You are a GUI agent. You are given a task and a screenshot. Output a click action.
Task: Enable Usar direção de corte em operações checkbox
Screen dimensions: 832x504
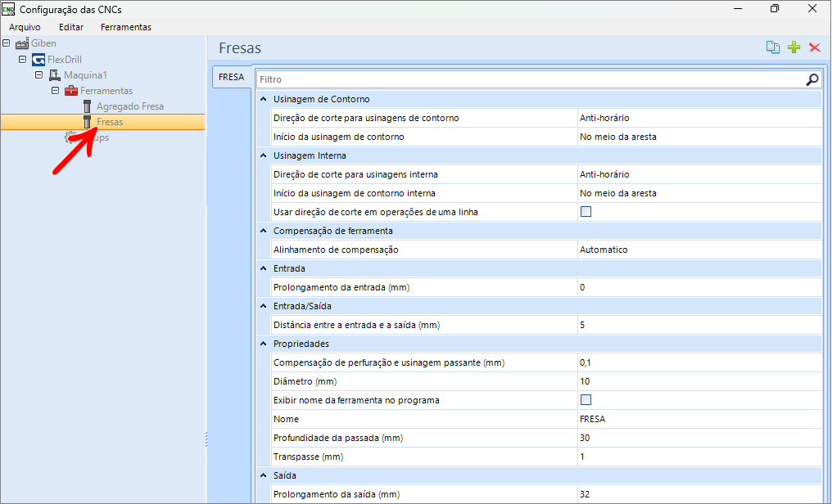586,212
